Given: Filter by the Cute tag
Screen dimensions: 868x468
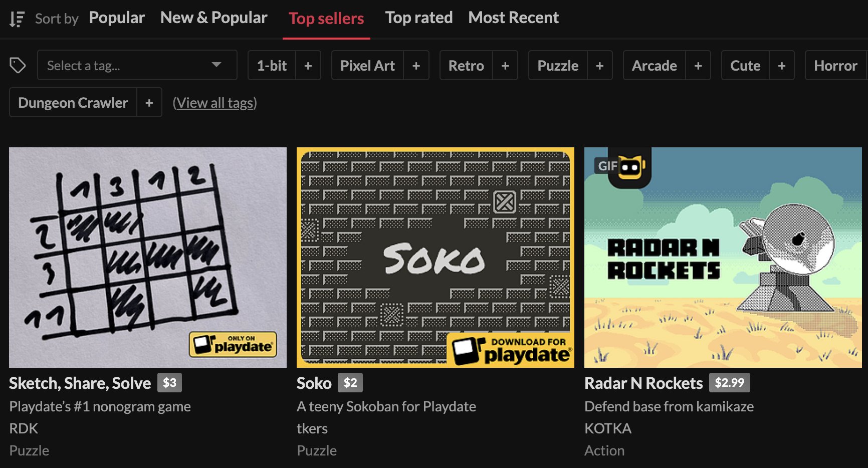Looking at the screenshot, I should [x=745, y=65].
